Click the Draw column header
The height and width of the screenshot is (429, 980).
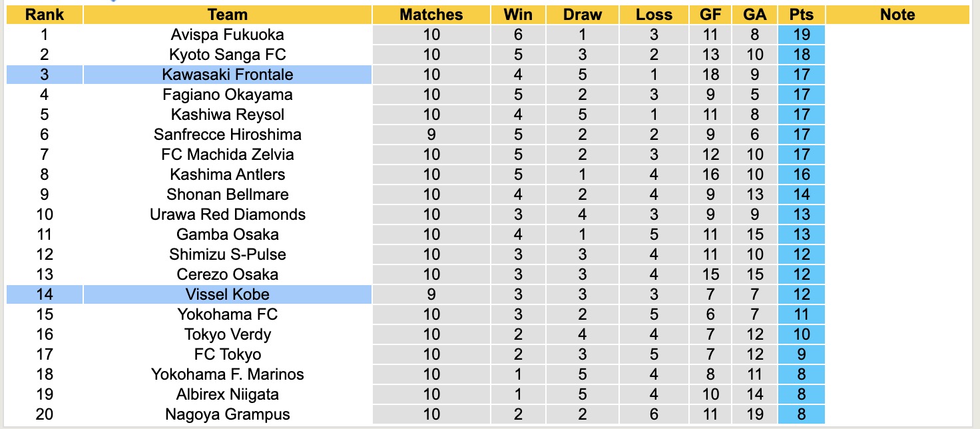(582, 15)
